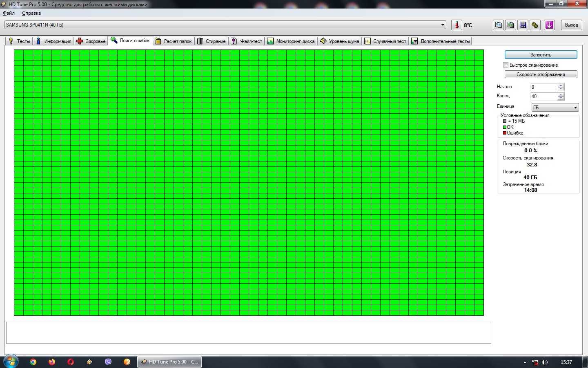Screen dimensions: 588x368
Task: Click the network tray icon
Action: coord(535,362)
